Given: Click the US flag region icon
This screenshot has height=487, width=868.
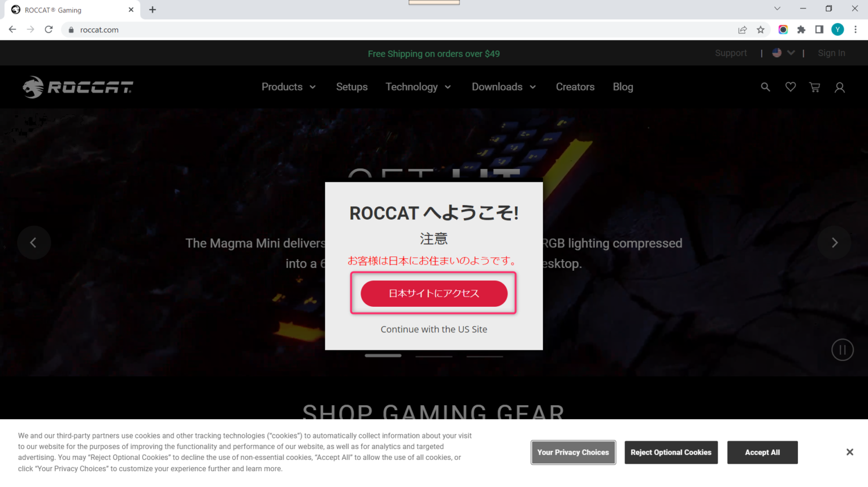Looking at the screenshot, I should coord(777,53).
